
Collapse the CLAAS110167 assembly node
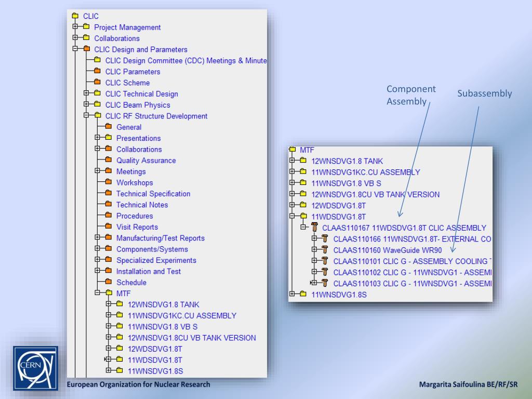[303, 227]
